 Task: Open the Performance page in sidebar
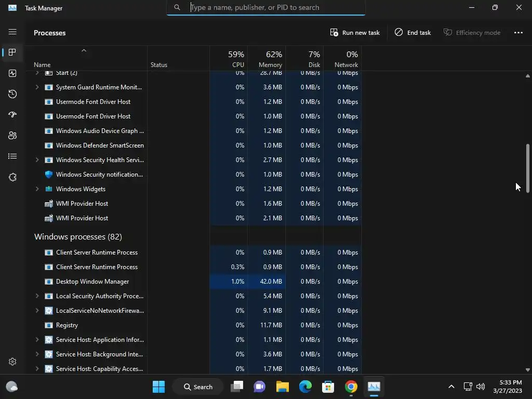(12, 73)
